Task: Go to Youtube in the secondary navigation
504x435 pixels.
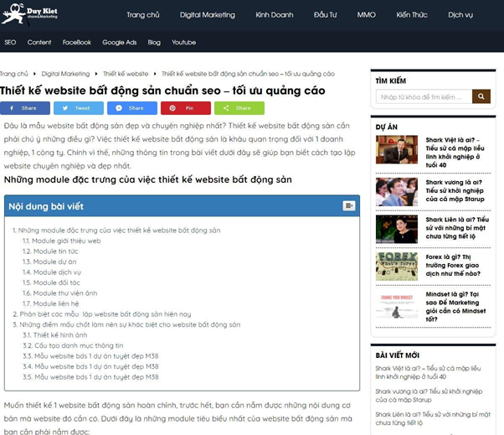Action: (x=183, y=42)
